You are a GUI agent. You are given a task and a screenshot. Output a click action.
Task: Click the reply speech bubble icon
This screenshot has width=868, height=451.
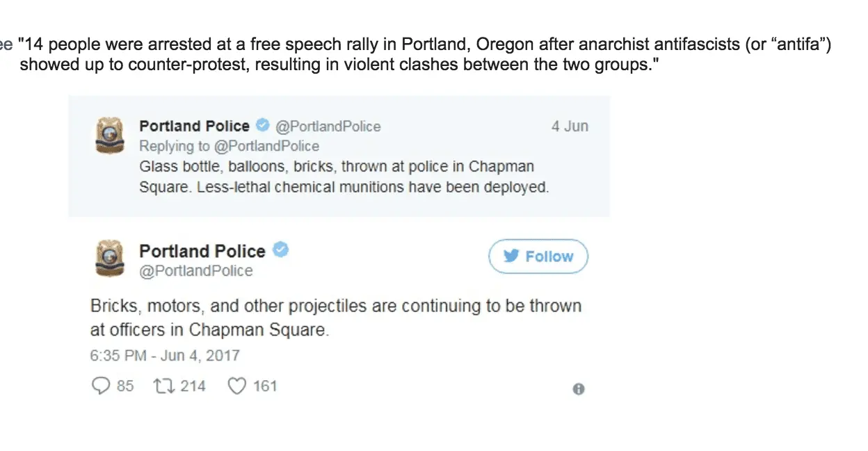pyautogui.click(x=101, y=386)
